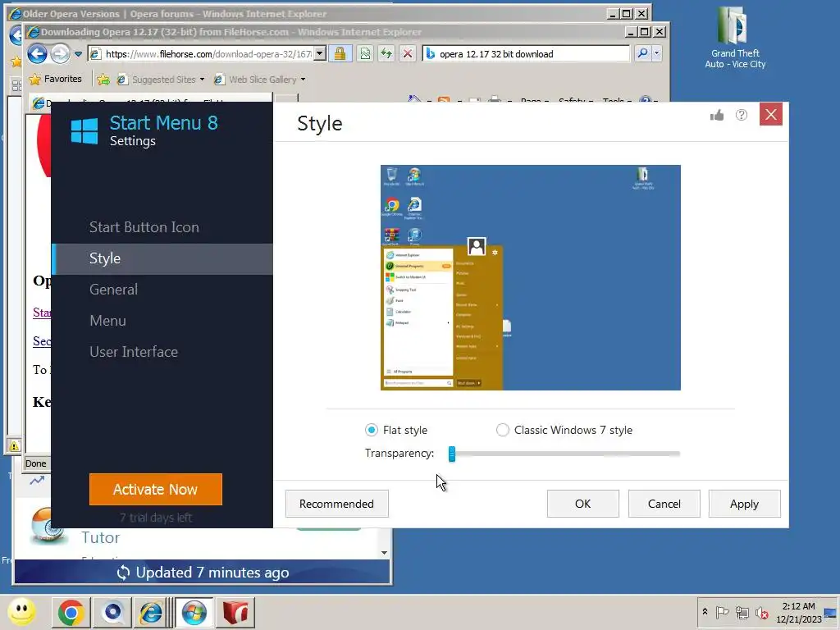The image size is (840, 630).
Task: Click the magnifier search button in IE
Action: [x=642, y=53]
